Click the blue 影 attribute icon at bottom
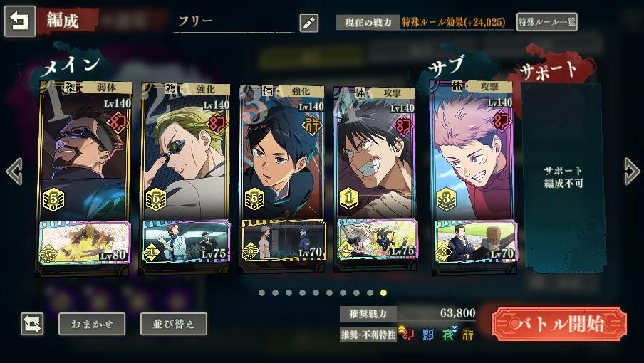 click(428, 335)
